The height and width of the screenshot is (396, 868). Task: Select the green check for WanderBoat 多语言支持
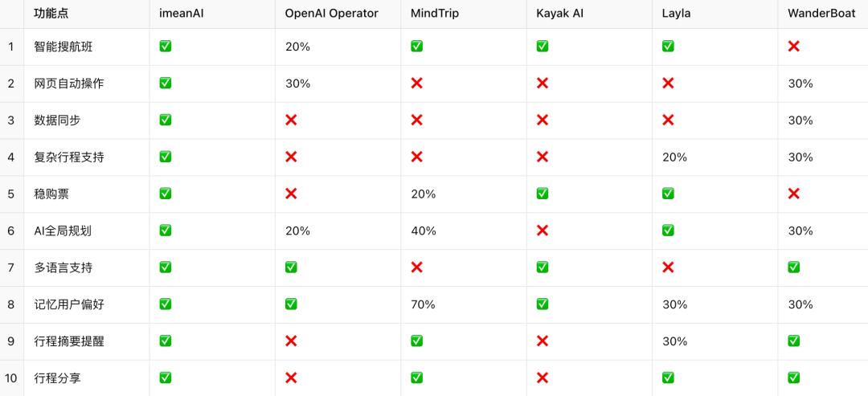click(x=794, y=267)
